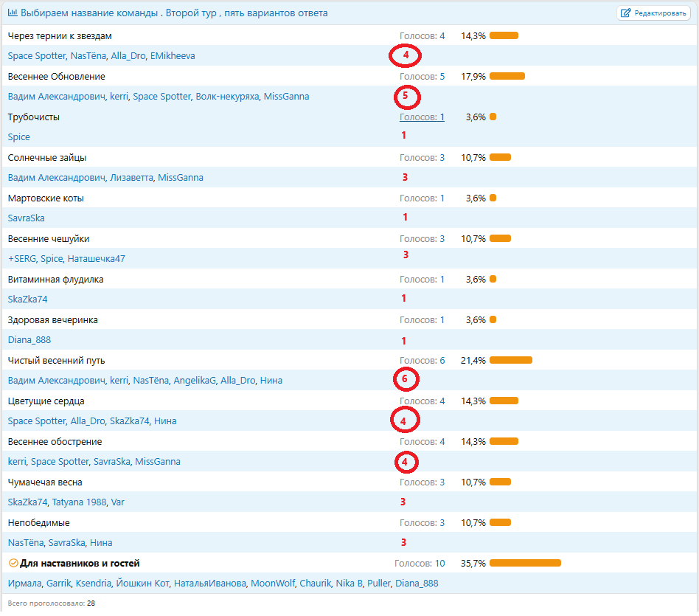The height and width of the screenshot is (616, 699).
Task: Open Var user link
Action: click(x=118, y=502)
